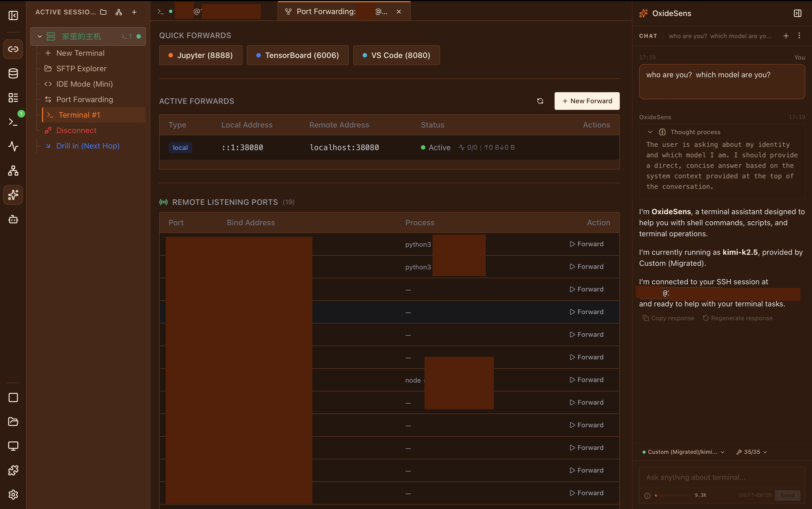812x509 pixels.
Task: Click the terminal icon with green badge
Action: pos(13,121)
